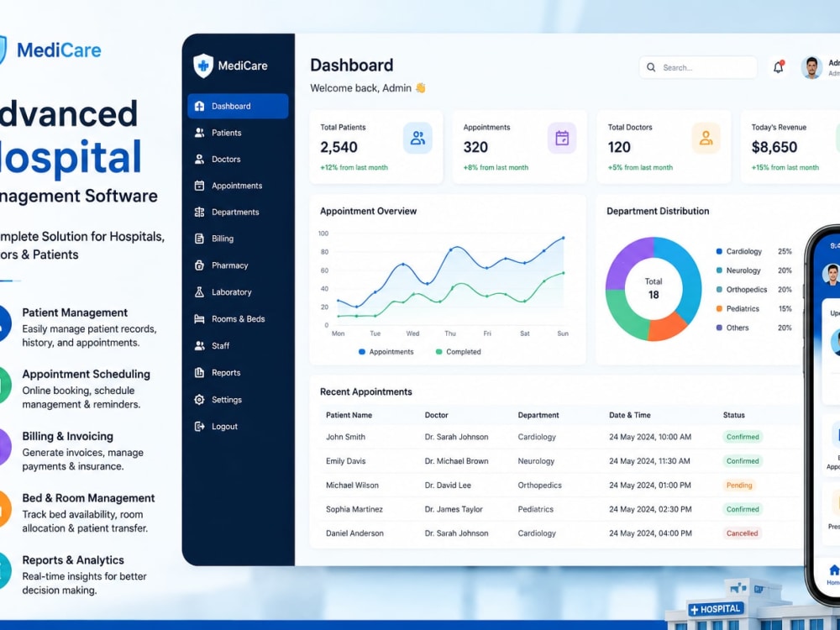Click the Reports icon in sidebar
Viewport: 840px width, 630px height.
click(199, 372)
